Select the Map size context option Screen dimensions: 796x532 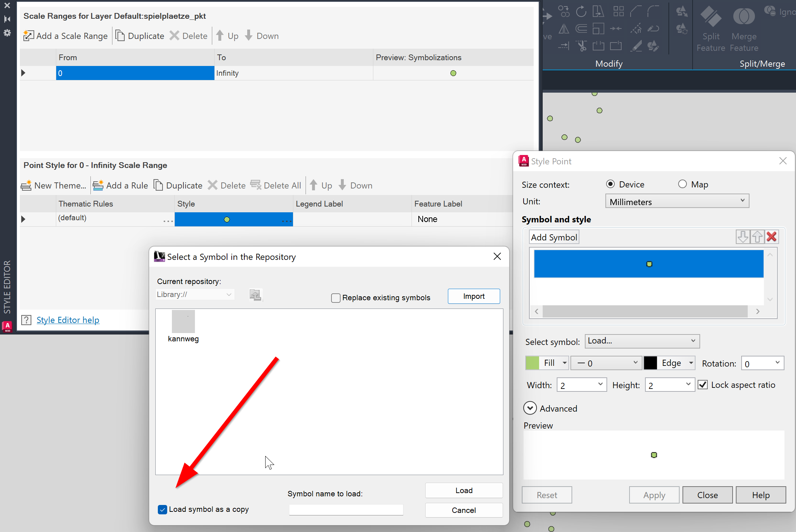682,184
